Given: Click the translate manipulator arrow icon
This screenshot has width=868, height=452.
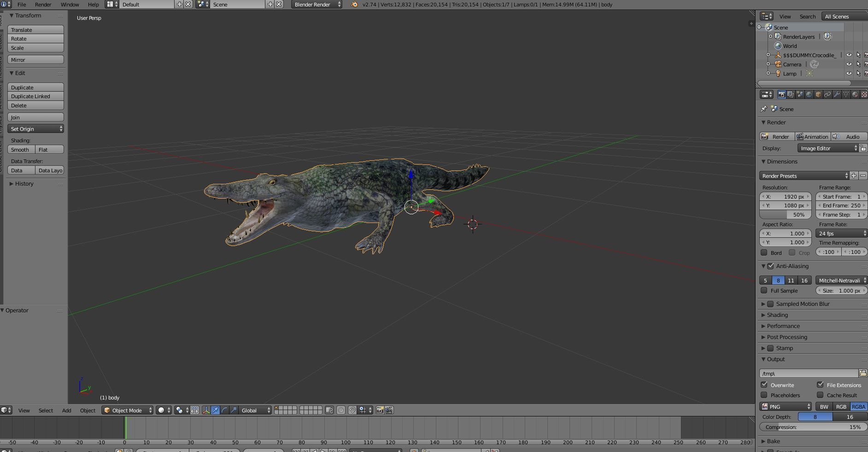Looking at the screenshot, I should (x=215, y=410).
